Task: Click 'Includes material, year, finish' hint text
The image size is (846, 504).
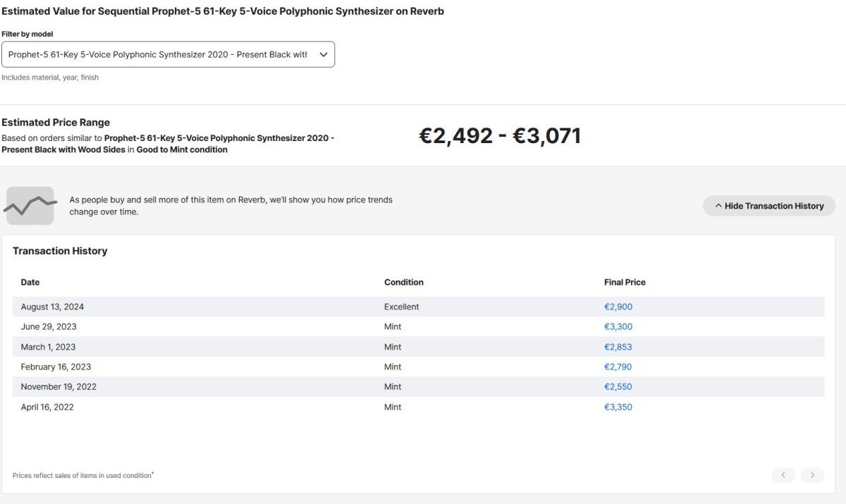Action: [x=50, y=78]
